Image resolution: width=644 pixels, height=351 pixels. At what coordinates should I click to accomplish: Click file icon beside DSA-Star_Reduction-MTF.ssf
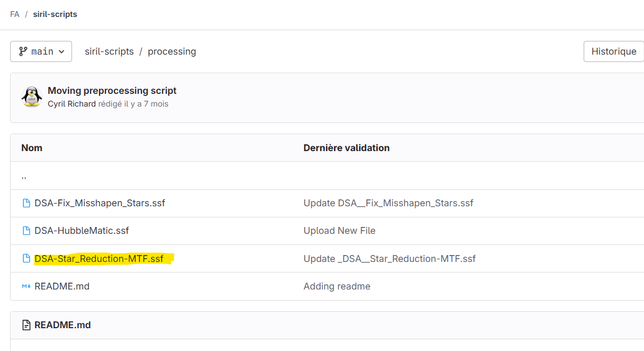[26, 259]
